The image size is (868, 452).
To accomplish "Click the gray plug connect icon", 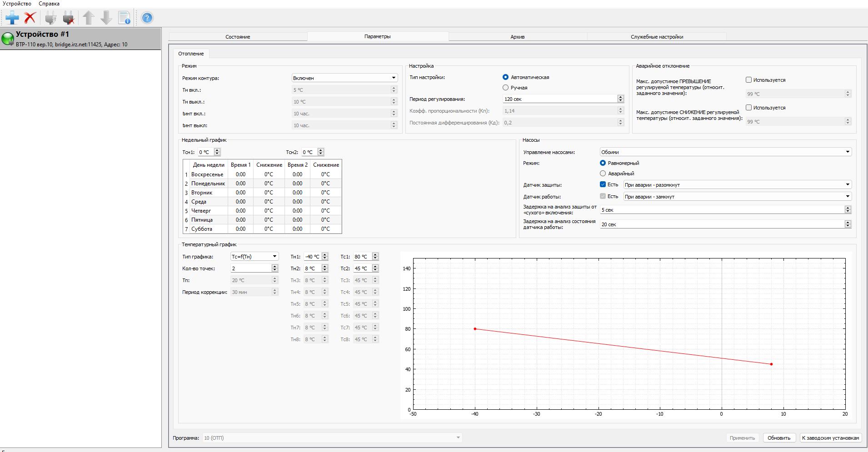I will (51, 18).
